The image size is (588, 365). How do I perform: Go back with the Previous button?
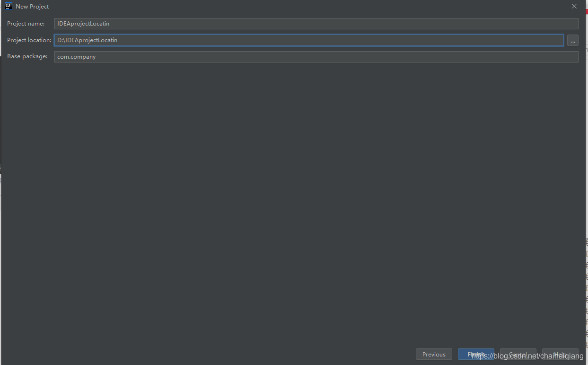click(x=434, y=354)
